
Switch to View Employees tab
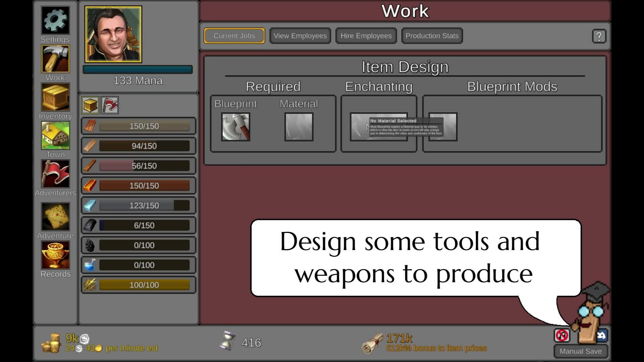point(300,36)
